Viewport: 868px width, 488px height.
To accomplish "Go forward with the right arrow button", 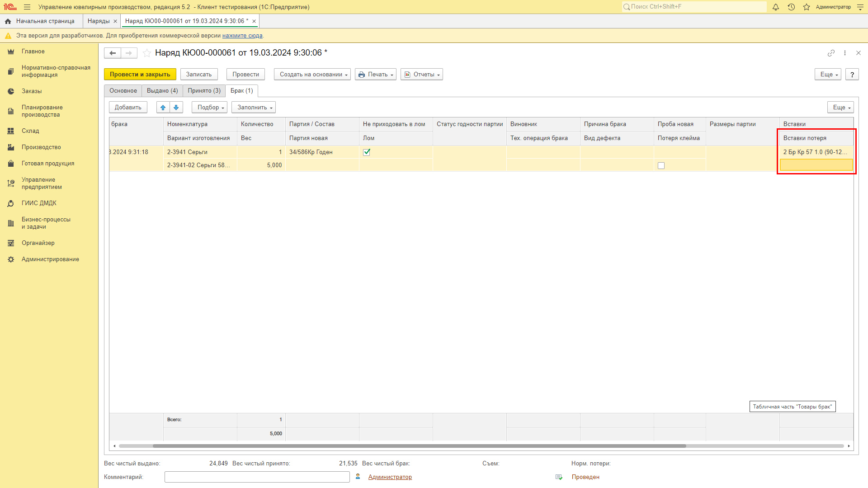I will tap(129, 53).
